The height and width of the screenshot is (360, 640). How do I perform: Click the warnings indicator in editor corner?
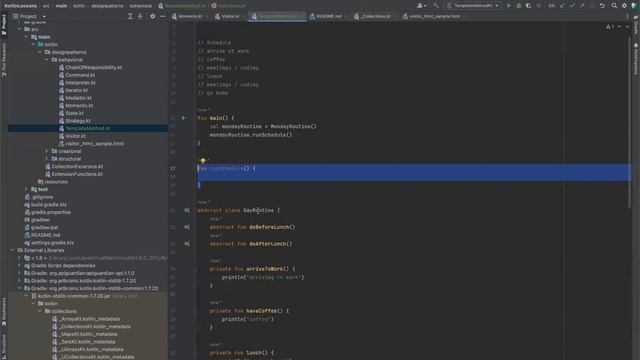[610, 27]
